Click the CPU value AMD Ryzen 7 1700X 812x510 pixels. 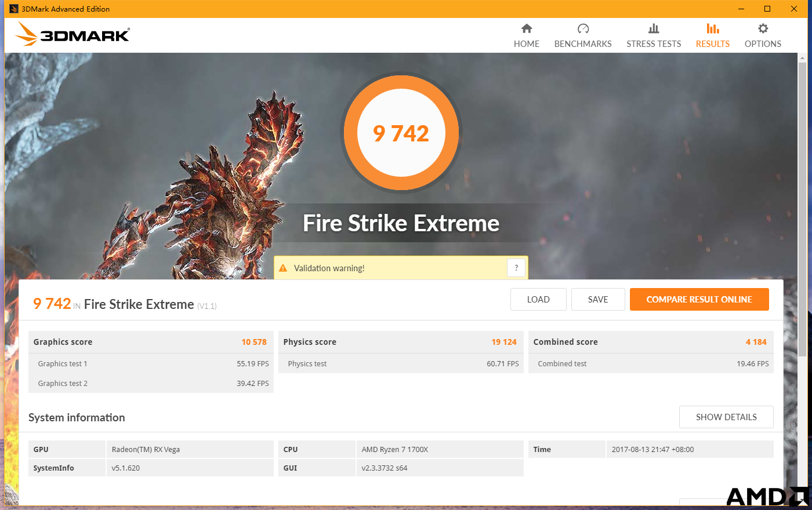coord(394,450)
